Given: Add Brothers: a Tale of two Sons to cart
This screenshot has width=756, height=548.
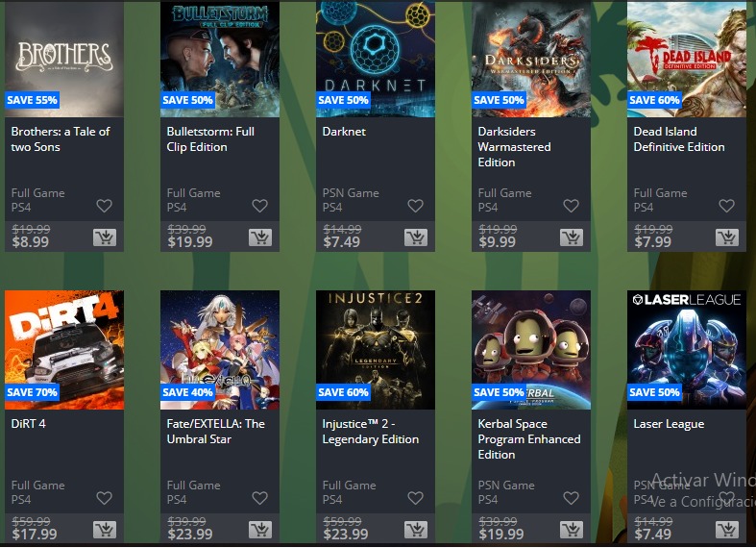Looking at the screenshot, I should click(x=105, y=237).
